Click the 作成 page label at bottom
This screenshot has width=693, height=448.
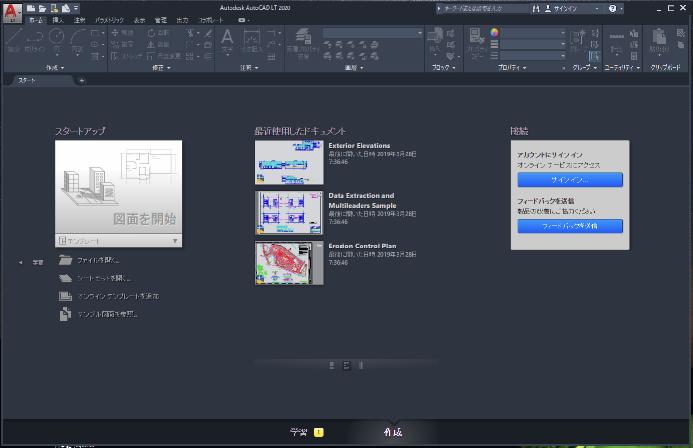pyautogui.click(x=393, y=432)
